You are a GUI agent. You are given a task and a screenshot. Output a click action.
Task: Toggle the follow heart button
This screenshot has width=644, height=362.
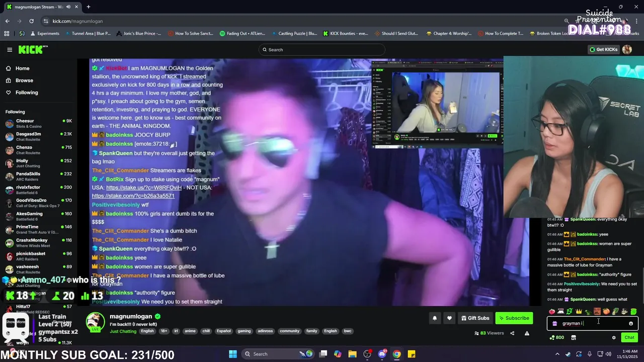click(449, 318)
